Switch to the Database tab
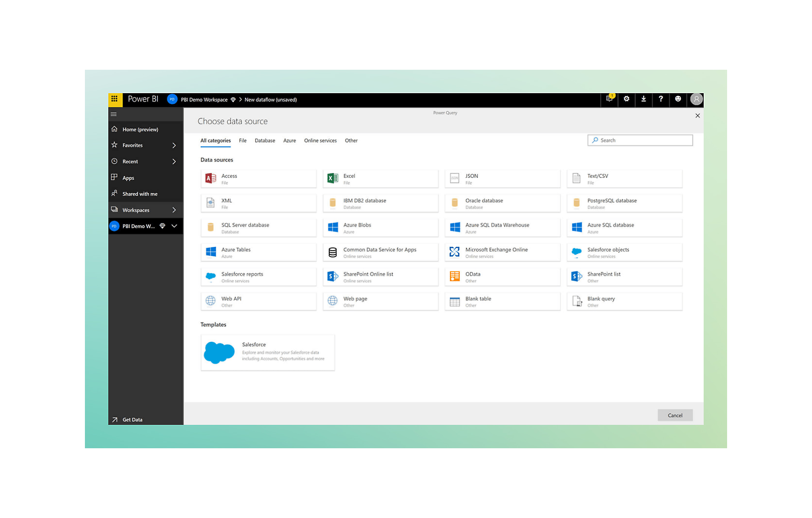This screenshot has height=518, width=812. click(265, 140)
